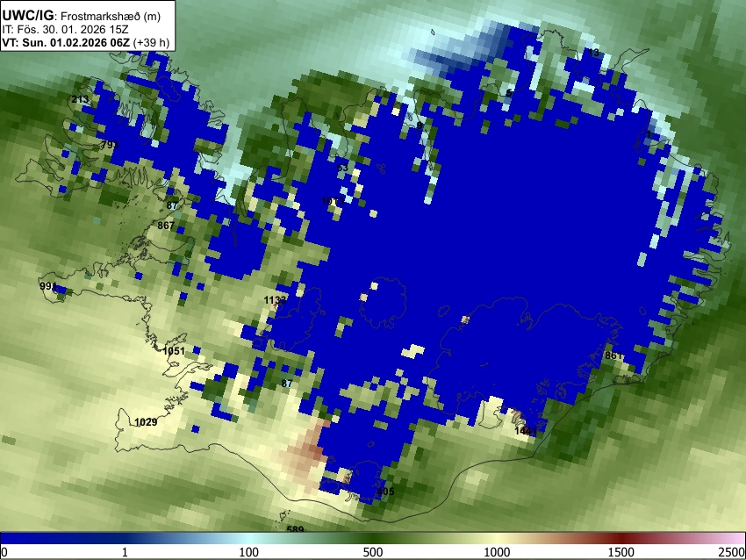The height and width of the screenshot is (560, 746).
Task: Click the "793" map value
Action: (x=110, y=145)
